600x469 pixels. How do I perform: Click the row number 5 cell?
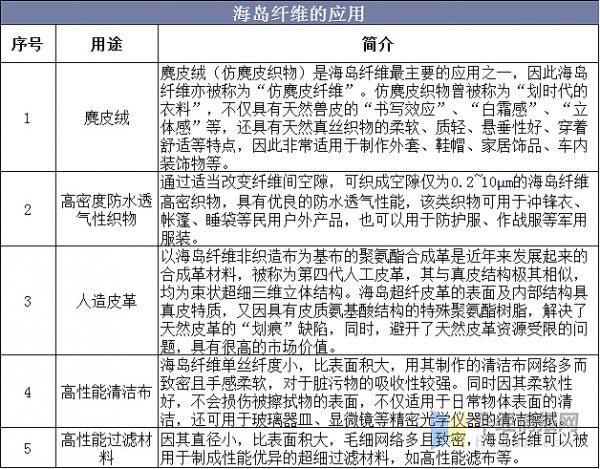[28, 448]
